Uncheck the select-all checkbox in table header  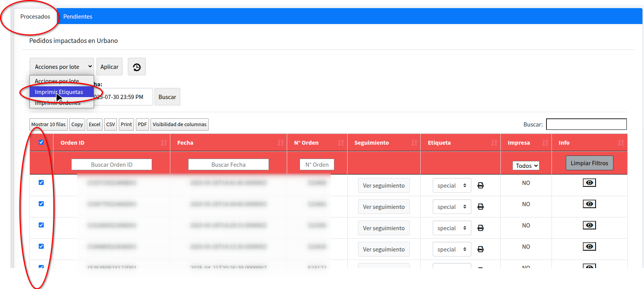41,142
